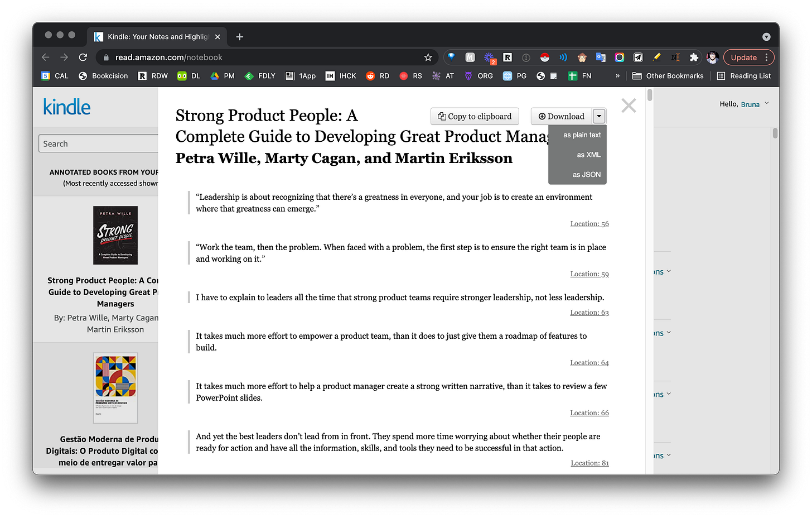Bookmark this page with the star icon
The width and height of the screenshot is (812, 518).
428,57
